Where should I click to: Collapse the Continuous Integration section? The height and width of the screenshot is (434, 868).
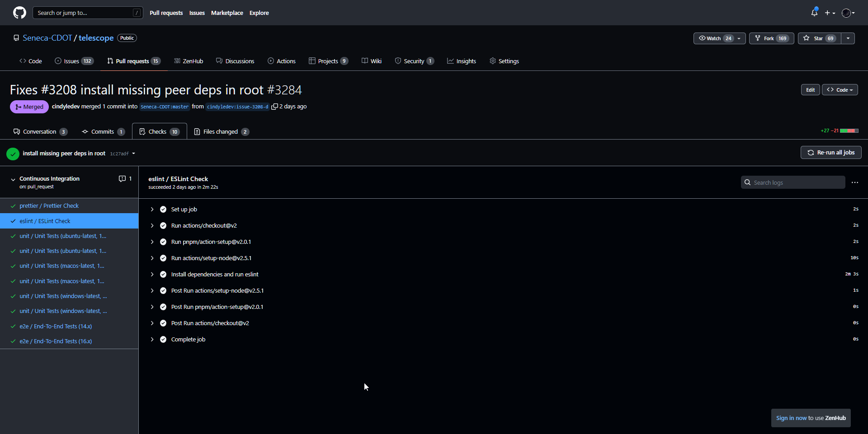coord(14,178)
